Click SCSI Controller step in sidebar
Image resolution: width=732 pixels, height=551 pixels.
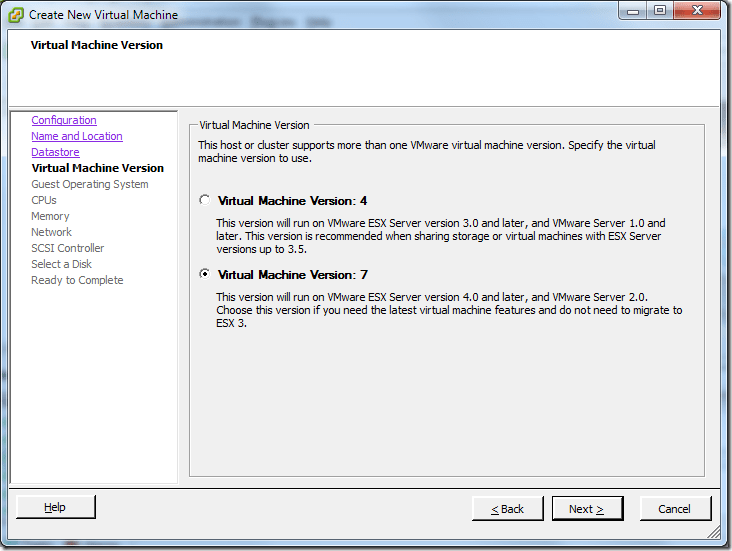[x=68, y=248]
